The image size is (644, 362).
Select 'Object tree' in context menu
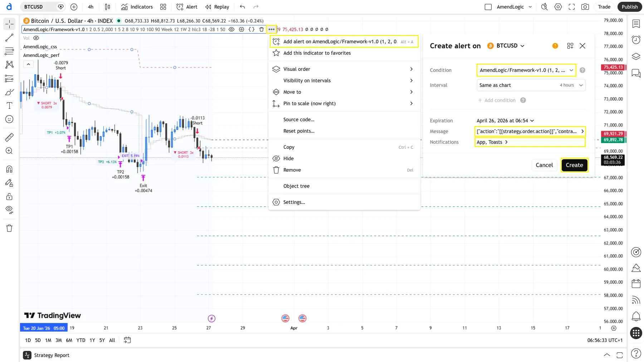click(344, 186)
